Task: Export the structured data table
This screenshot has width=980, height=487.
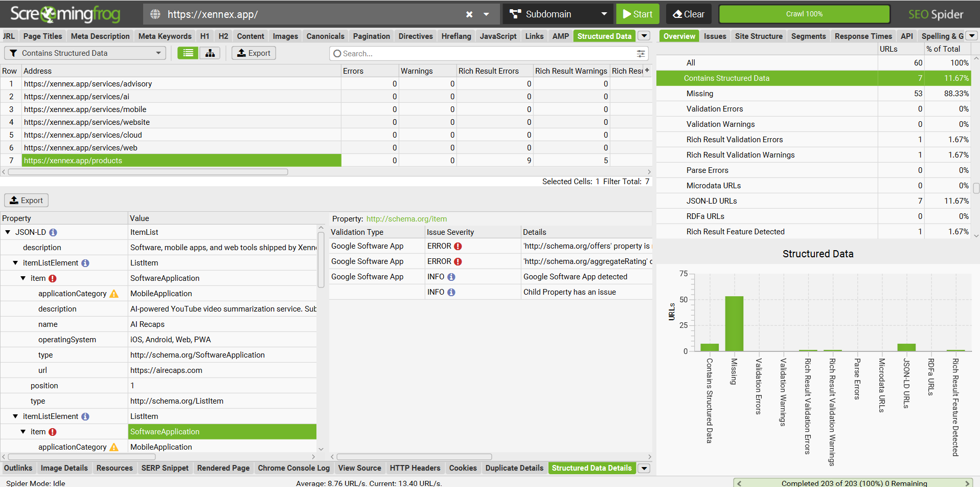Action: pyautogui.click(x=254, y=53)
